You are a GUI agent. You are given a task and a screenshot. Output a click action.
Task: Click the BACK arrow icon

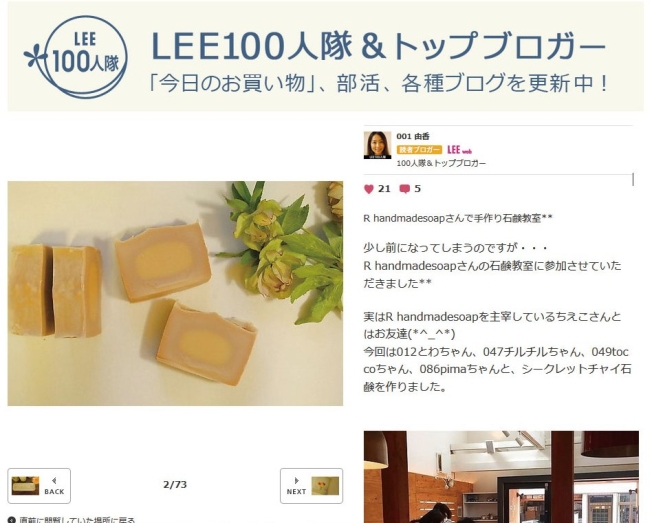coord(54,480)
